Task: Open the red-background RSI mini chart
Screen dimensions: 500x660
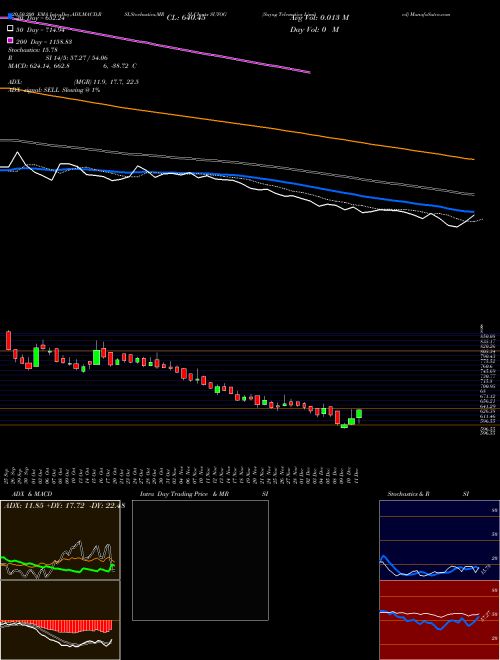Action: (x=439, y=620)
